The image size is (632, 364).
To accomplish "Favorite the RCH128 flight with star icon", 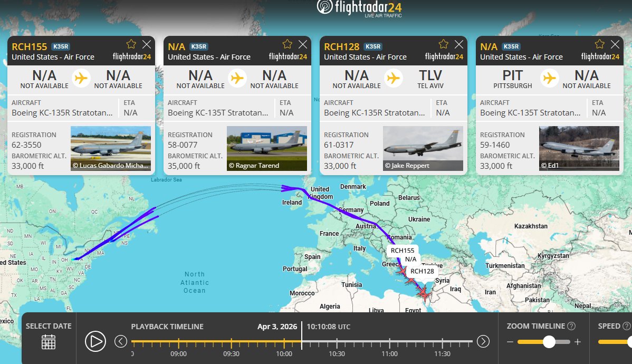I will pos(443,44).
